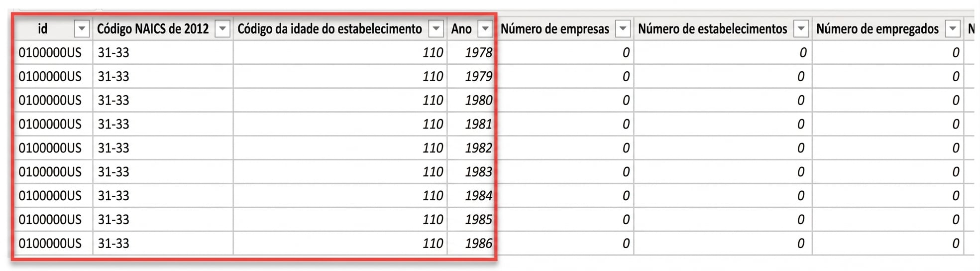
Task: Click Número de empresas value in 1981 row
Action: tap(565, 124)
